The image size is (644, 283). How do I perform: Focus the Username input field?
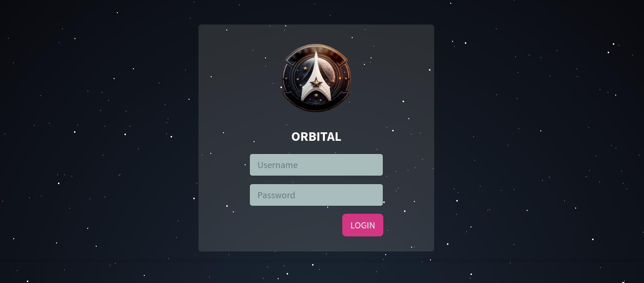click(316, 165)
